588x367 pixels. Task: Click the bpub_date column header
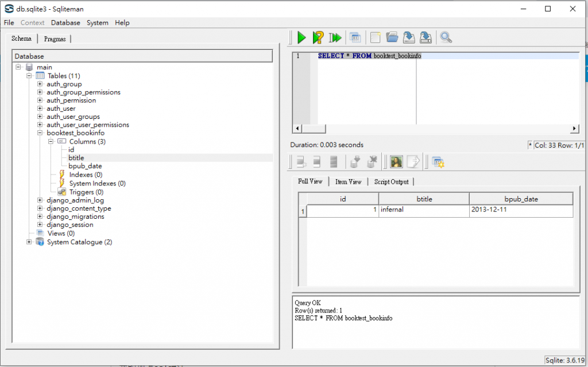[x=521, y=199]
